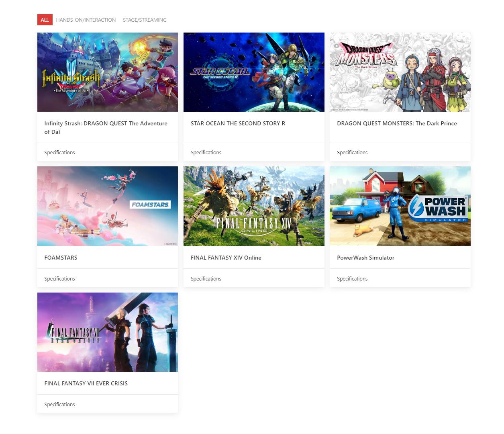This screenshot has width=504, height=434.
Task: Expand Specifications under FOAMSTARS card
Action: pos(59,278)
